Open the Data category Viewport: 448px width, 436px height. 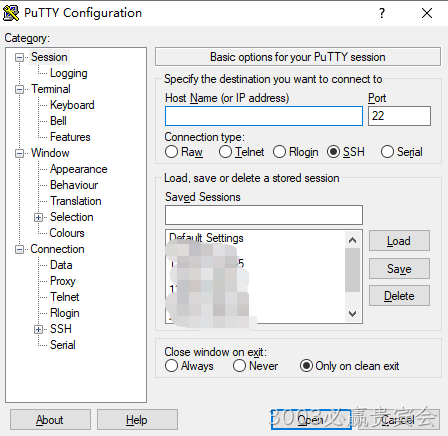pos(61,265)
